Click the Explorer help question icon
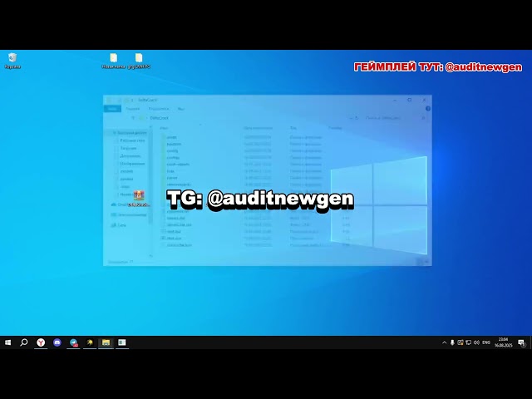 (428, 109)
